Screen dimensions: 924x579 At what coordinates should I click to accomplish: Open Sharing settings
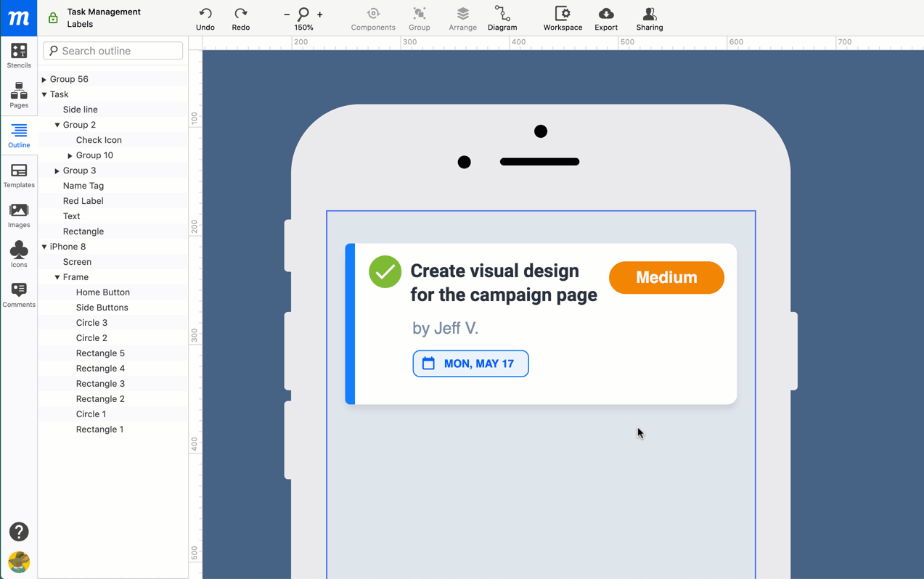649,19
